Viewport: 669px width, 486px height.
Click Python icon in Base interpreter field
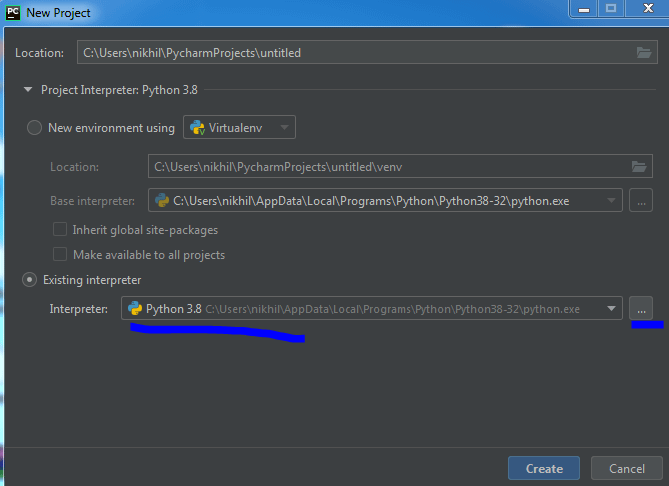pos(162,201)
